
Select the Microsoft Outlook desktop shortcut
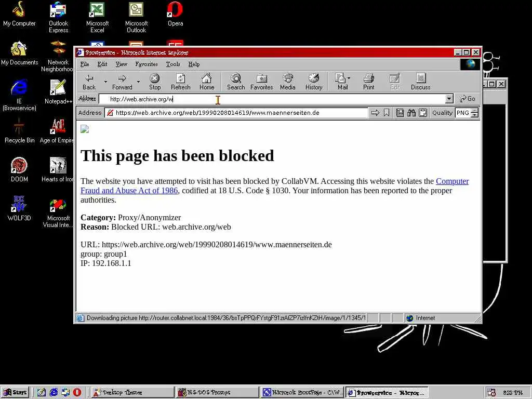pos(137,17)
